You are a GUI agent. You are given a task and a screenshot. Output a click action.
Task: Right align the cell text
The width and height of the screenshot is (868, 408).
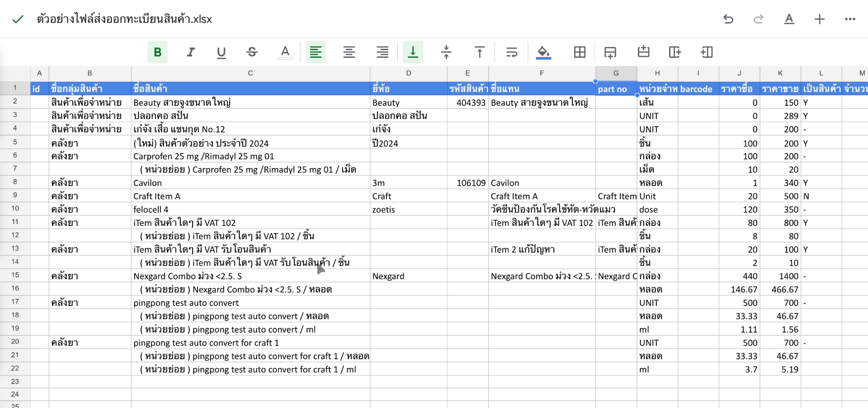tap(382, 52)
